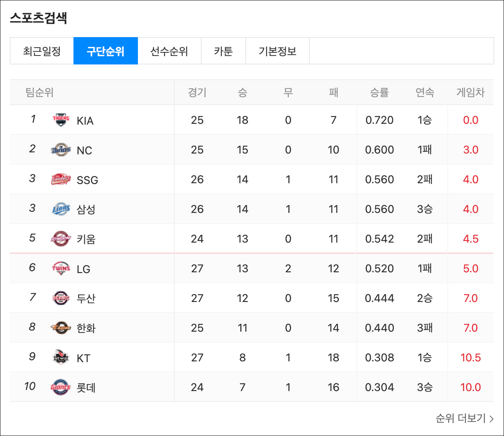Open the 순위 더보기 link

(x=465, y=418)
